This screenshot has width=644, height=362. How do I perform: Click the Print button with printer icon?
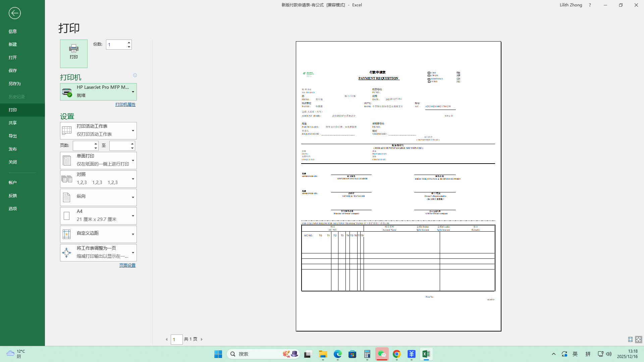74,54
